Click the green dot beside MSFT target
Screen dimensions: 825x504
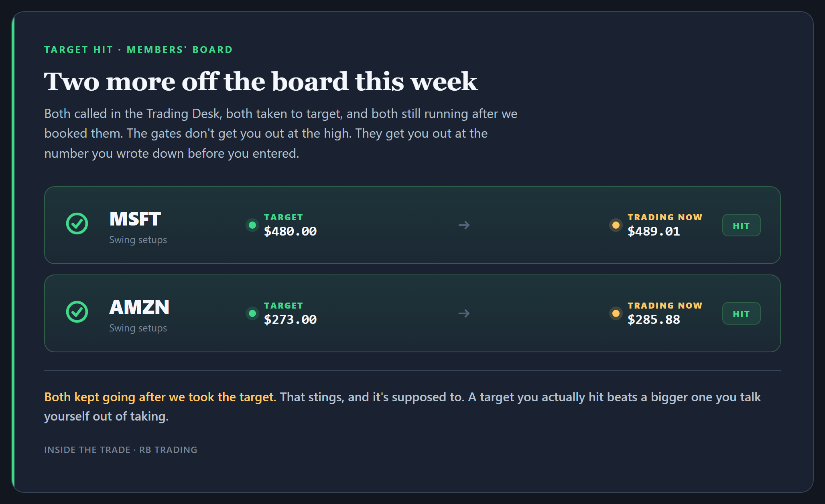point(252,225)
